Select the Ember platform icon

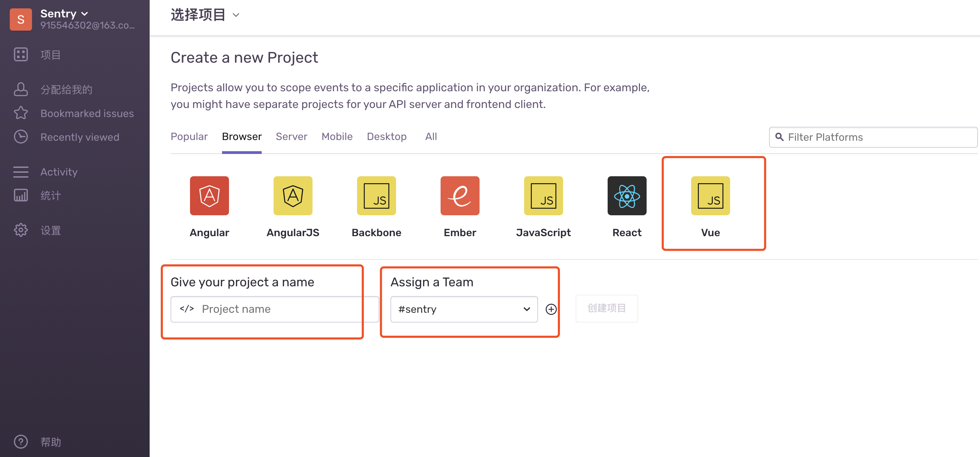pos(460,196)
